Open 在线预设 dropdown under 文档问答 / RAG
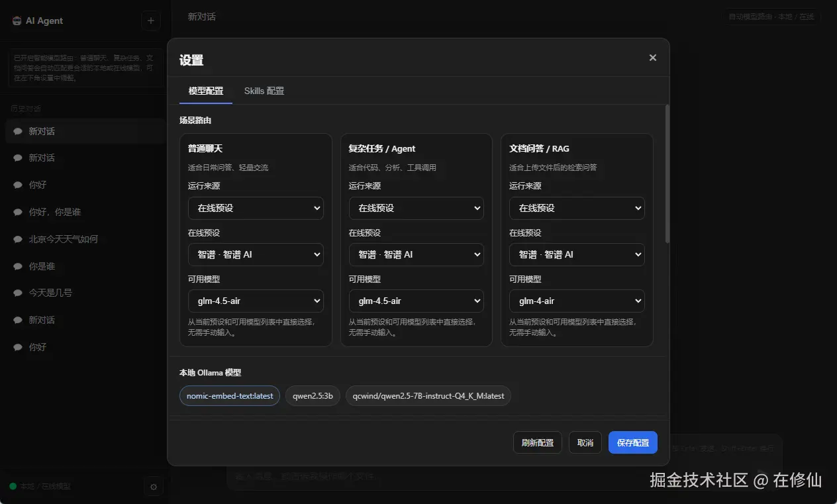837x504 pixels. 577,254
